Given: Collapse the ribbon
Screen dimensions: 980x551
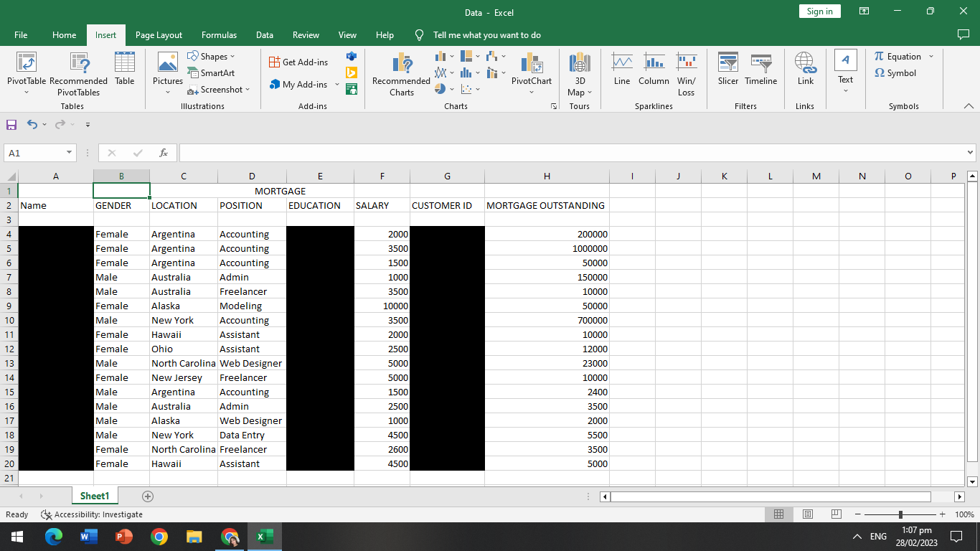Looking at the screenshot, I should (x=969, y=106).
